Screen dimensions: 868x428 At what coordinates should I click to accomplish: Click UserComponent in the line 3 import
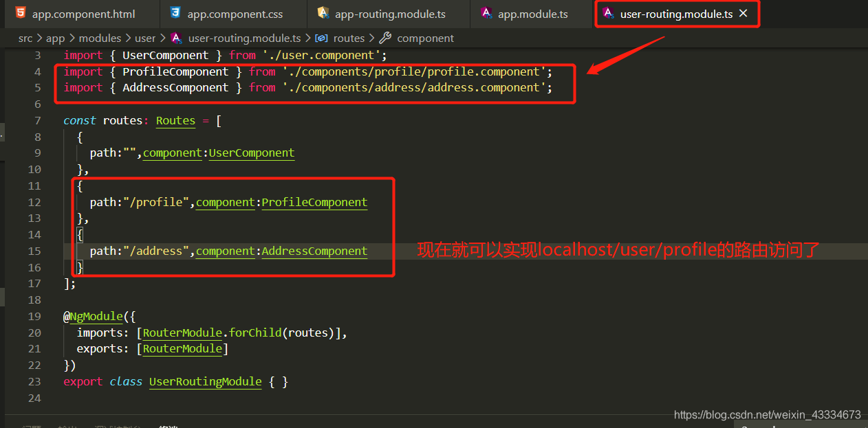pyautogui.click(x=165, y=55)
